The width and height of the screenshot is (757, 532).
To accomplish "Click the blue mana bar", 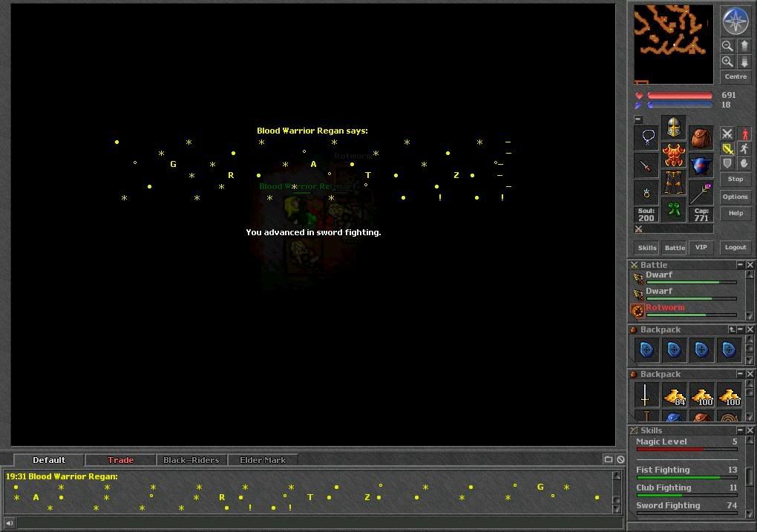I will [x=680, y=105].
